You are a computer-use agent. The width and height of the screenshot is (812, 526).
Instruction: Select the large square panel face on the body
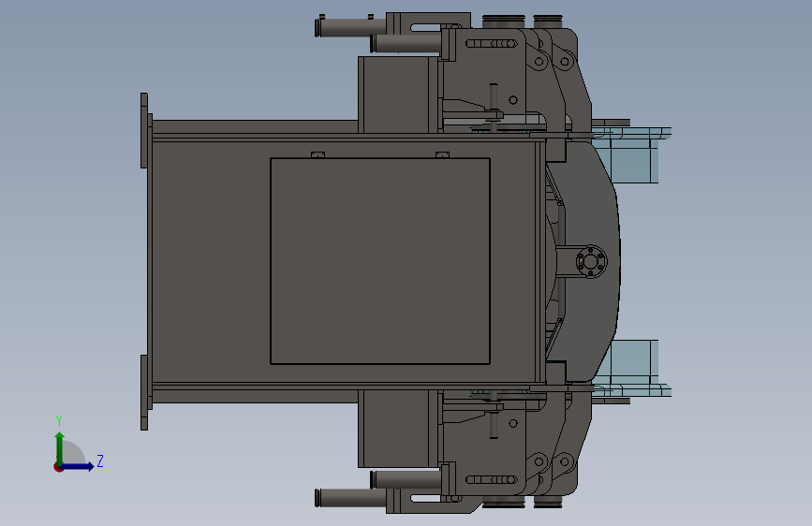point(380,261)
